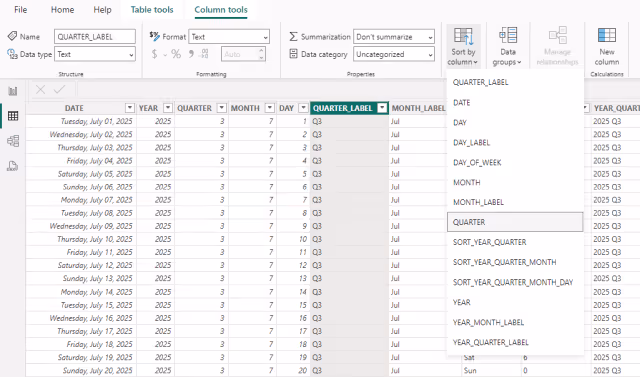This screenshot has height=377, width=640.
Task: Open the Format dropdown
Action: tap(229, 37)
